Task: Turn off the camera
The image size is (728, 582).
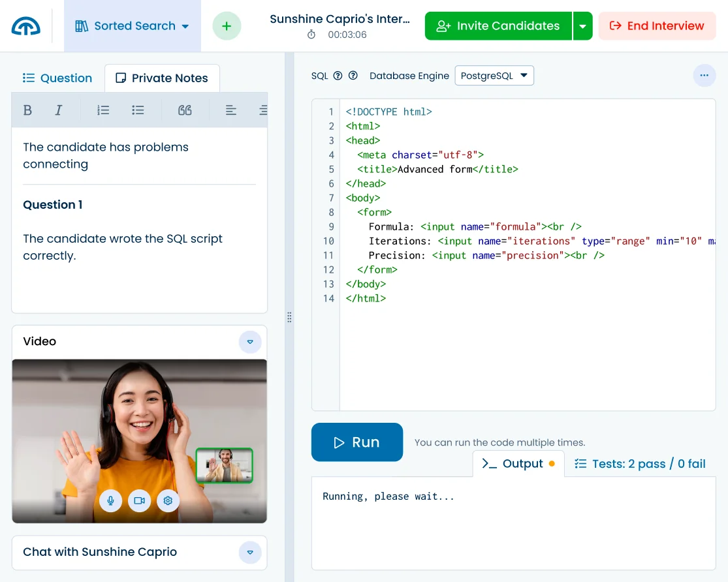Action: 139,500
